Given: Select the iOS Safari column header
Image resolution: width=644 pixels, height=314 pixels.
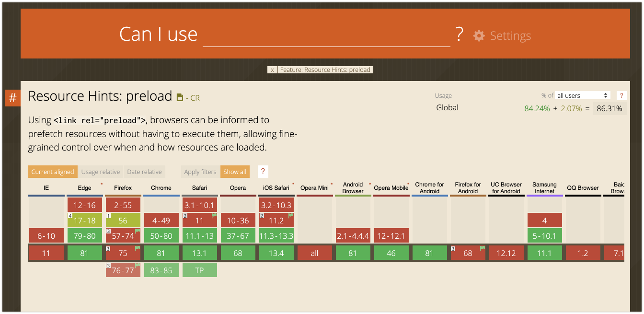Looking at the screenshot, I should pos(276,188).
